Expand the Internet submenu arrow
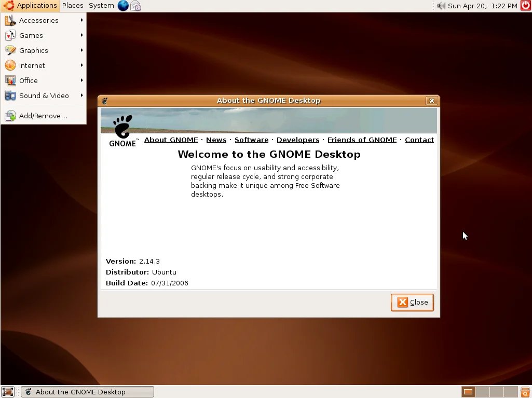This screenshot has height=398, width=532. [x=82, y=65]
